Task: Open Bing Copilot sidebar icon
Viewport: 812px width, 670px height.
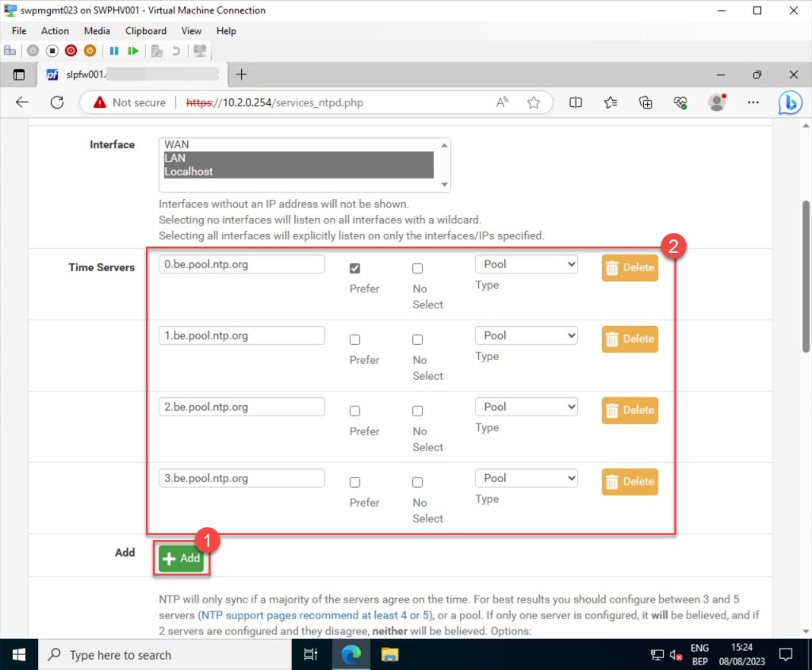Action: (789, 102)
